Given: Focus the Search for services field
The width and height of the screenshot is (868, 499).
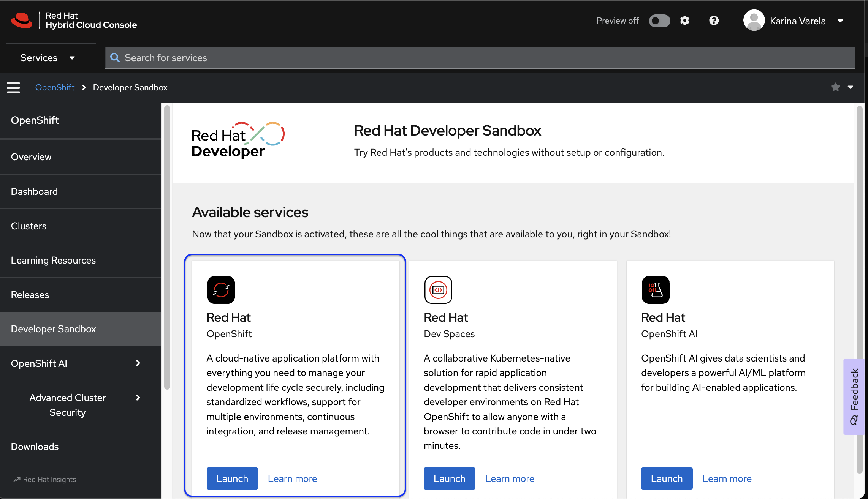Looking at the screenshot, I should point(480,58).
